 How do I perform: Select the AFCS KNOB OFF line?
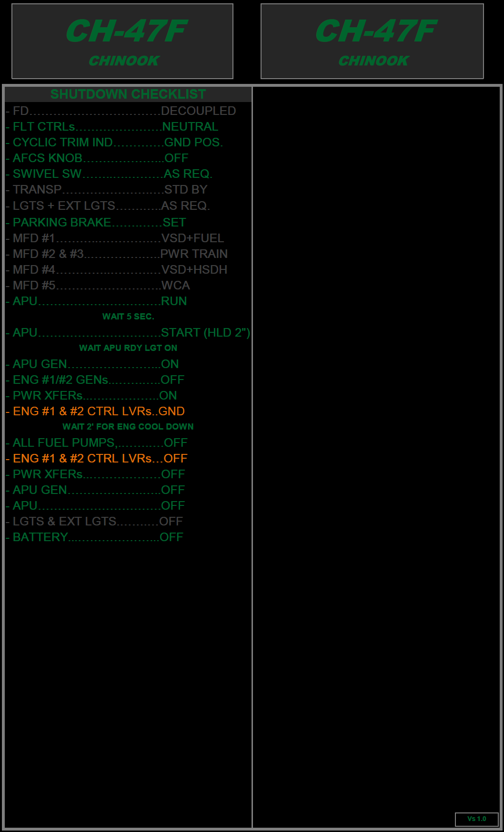[97, 158]
